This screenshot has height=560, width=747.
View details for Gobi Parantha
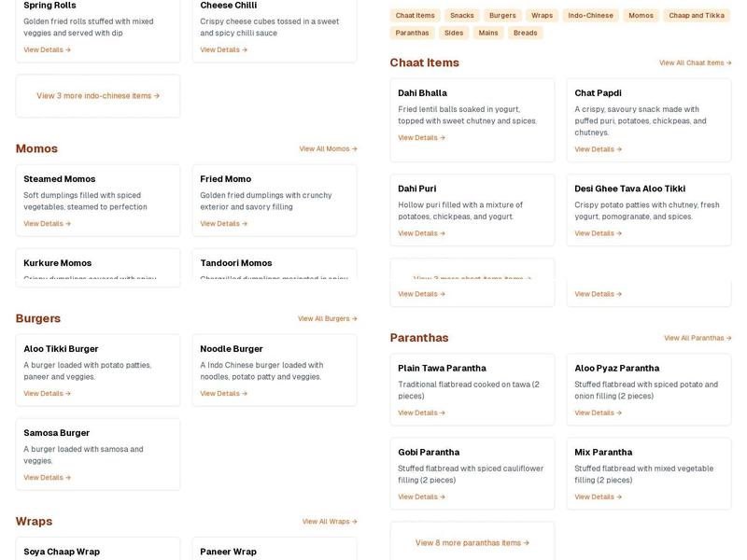click(421, 497)
